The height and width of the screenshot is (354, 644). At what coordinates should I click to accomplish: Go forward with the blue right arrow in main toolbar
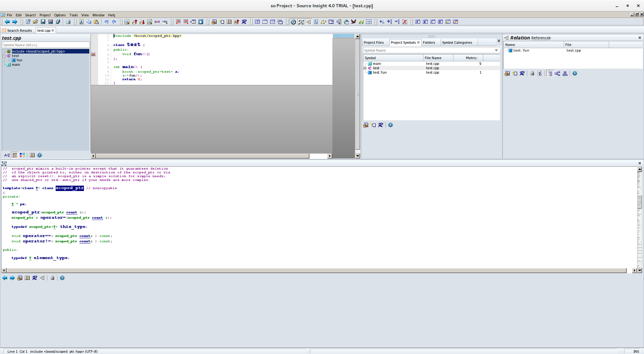14,22
